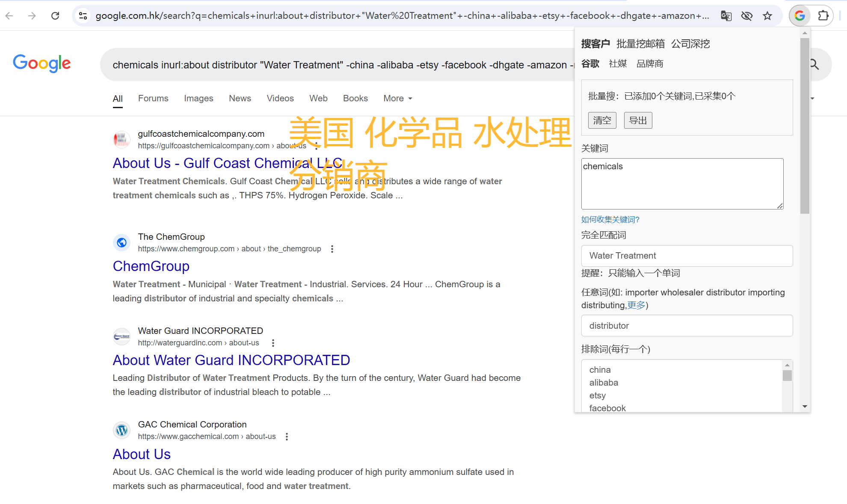Open Water Guard INCORPORATED favicon
This screenshot has height=504, width=847.
point(121,336)
